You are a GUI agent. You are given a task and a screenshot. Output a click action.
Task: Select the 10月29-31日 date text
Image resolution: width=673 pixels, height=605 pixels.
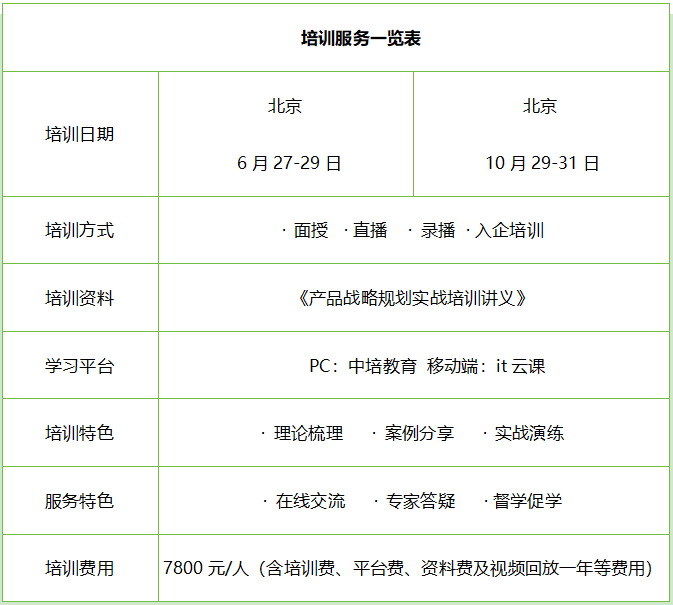[x=542, y=163]
